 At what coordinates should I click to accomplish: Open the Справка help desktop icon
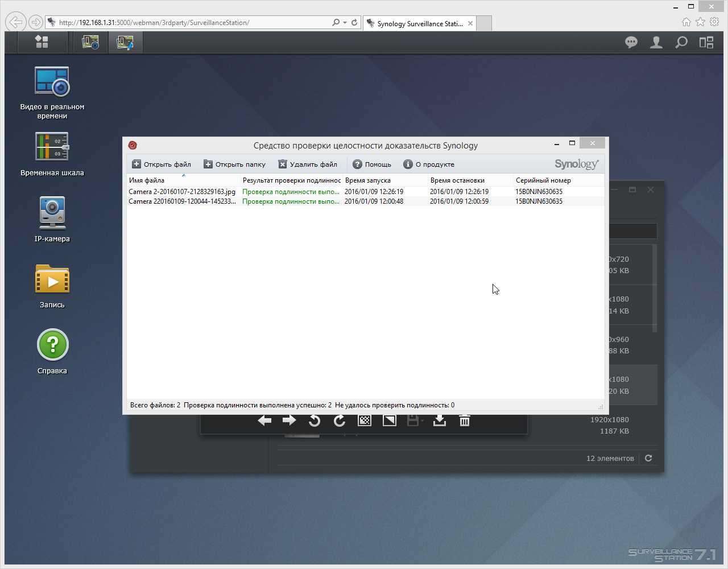pos(52,352)
